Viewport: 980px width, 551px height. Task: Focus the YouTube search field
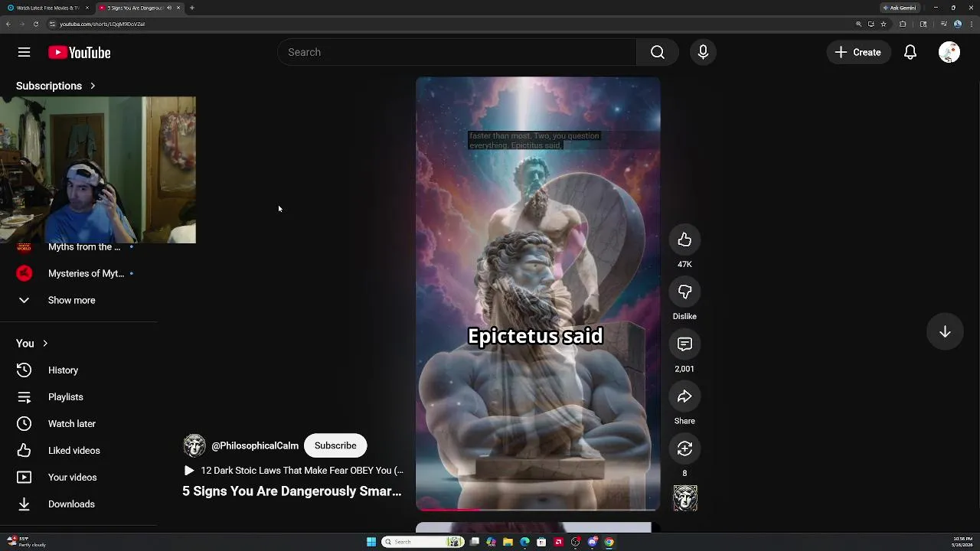click(457, 52)
